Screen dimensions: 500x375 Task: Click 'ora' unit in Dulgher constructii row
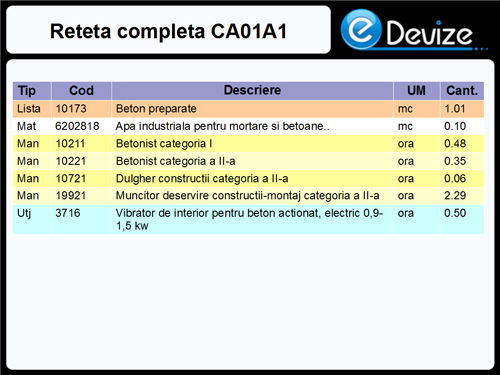click(x=406, y=179)
